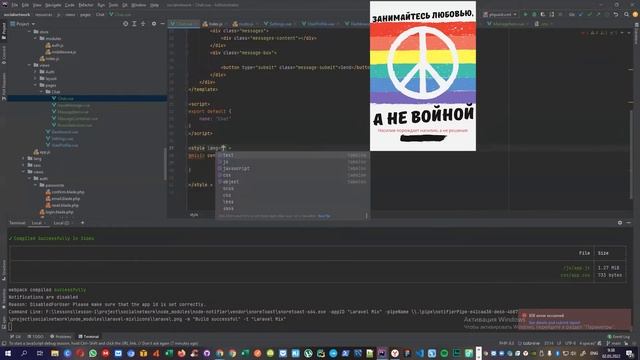Open the Edit menu
The width and height of the screenshot is (640, 360).
(25, 5)
